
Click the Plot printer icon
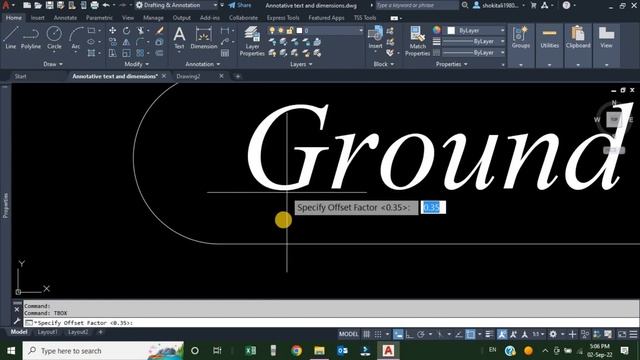tap(95, 5)
